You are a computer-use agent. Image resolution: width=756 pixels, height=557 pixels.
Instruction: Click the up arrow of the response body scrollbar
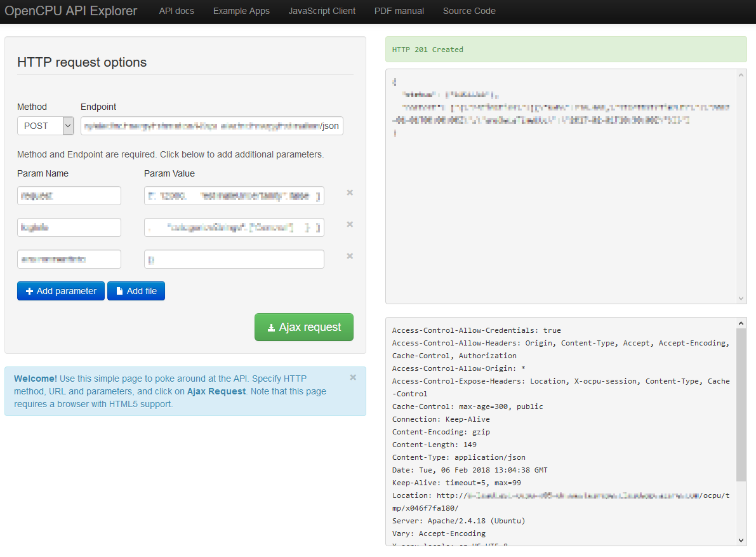point(741,74)
